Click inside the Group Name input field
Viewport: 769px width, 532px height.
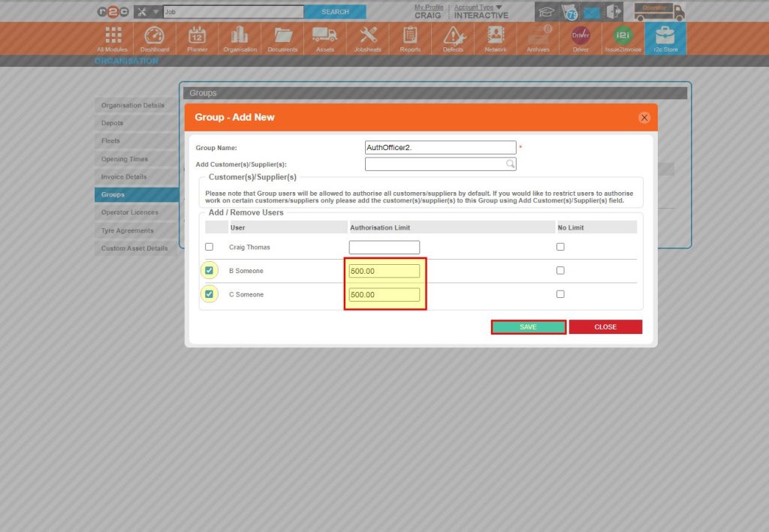(440, 147)
